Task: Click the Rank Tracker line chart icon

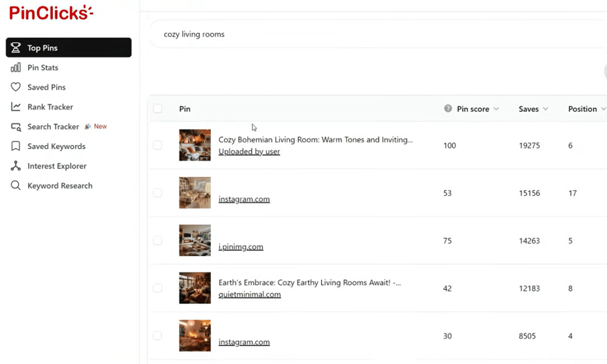Action: click(16, 107)
